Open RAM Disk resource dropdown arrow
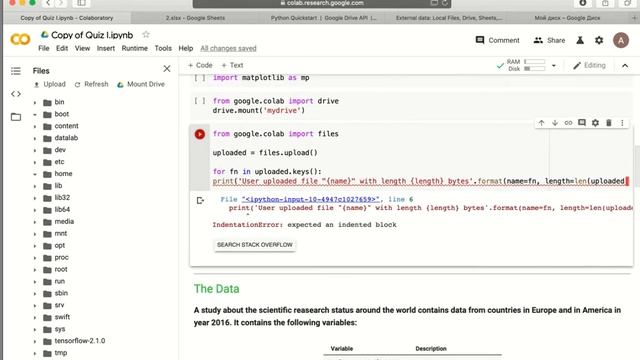This screenshot has height=360, width=640. click(x=553, y=66)
